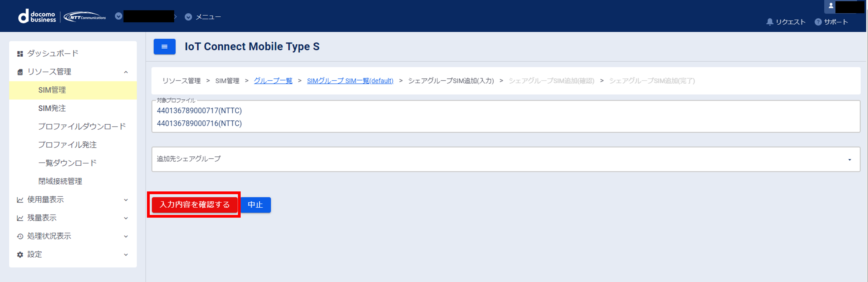The width and height of the screenshot is (868, 282).
Task: Click the user account avatar icon
Action: pos(831,6)
